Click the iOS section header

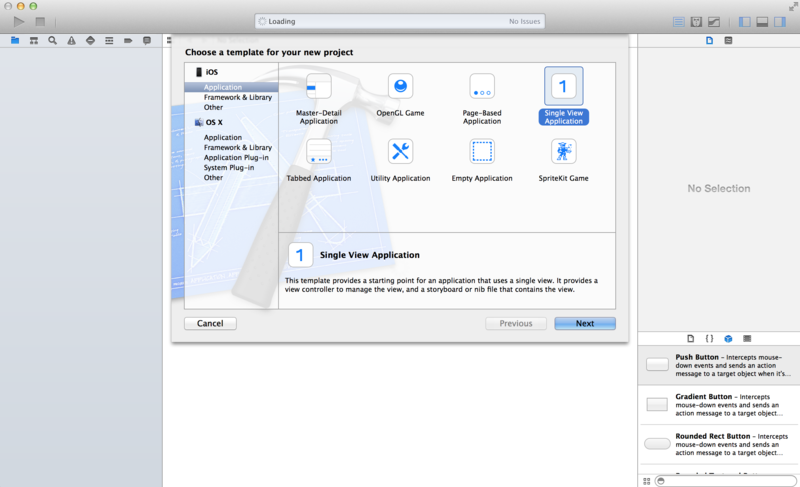[207, 72]
